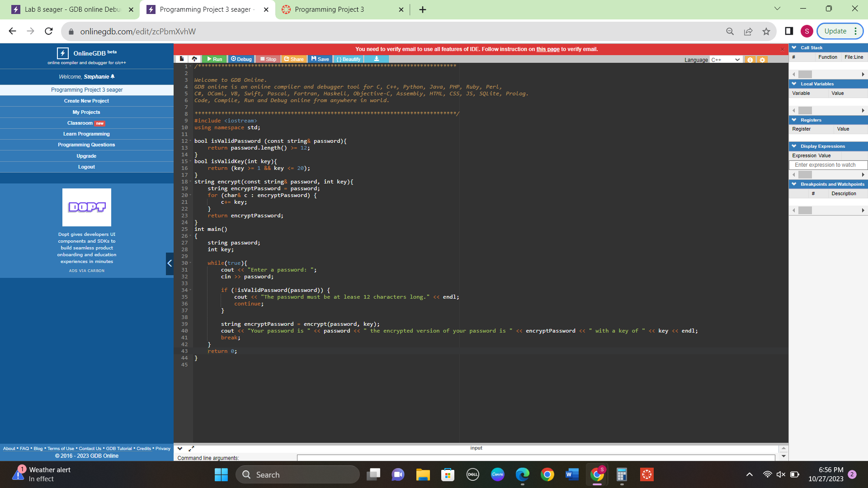Run the program
The width and height of the screenshot is (868, 488).
point(215,59)
